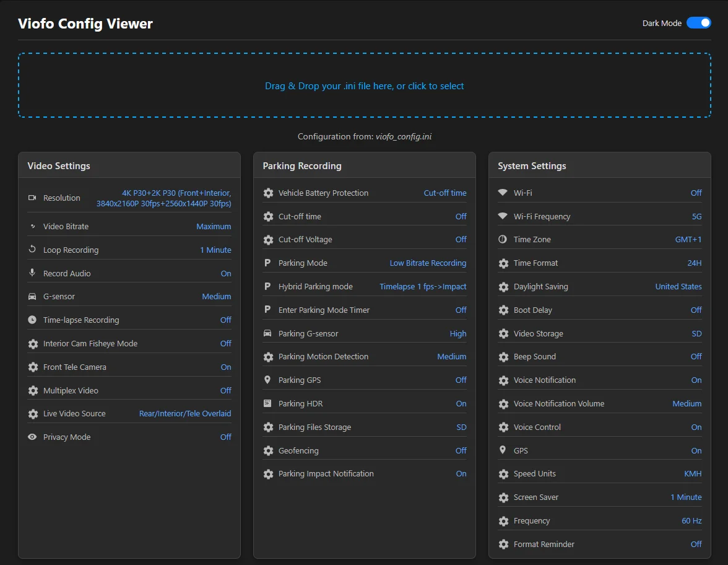
Task: Click the gear icon beside Vehicle Battery Protection
Action: pyautogui.click(x=269, y=193)
